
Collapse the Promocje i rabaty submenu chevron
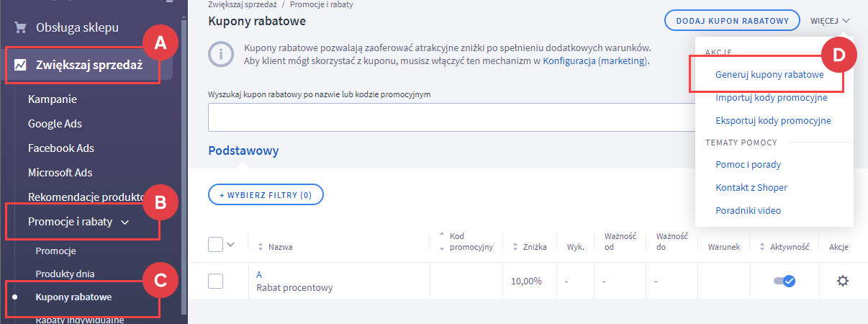(x=125, y=222)
